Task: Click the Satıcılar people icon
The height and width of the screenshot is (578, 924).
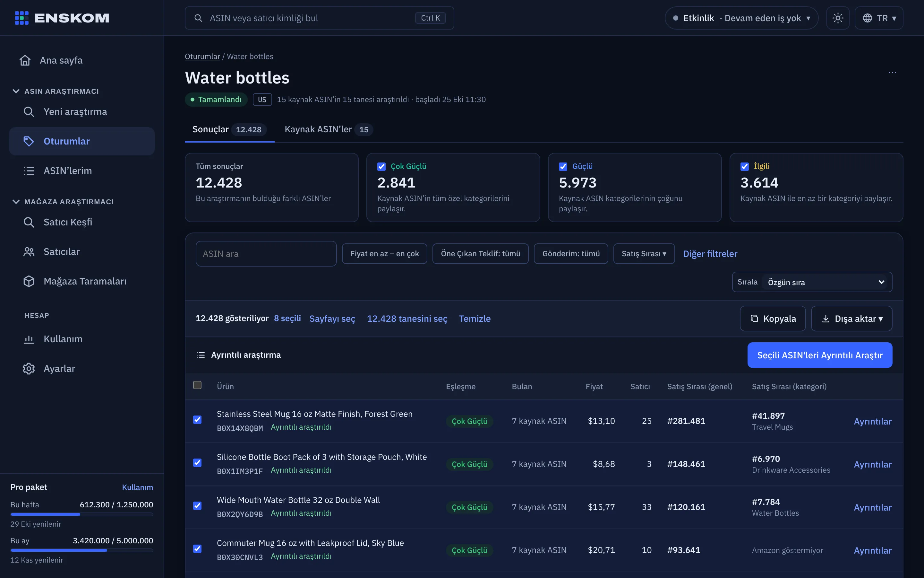Action: 29,251
